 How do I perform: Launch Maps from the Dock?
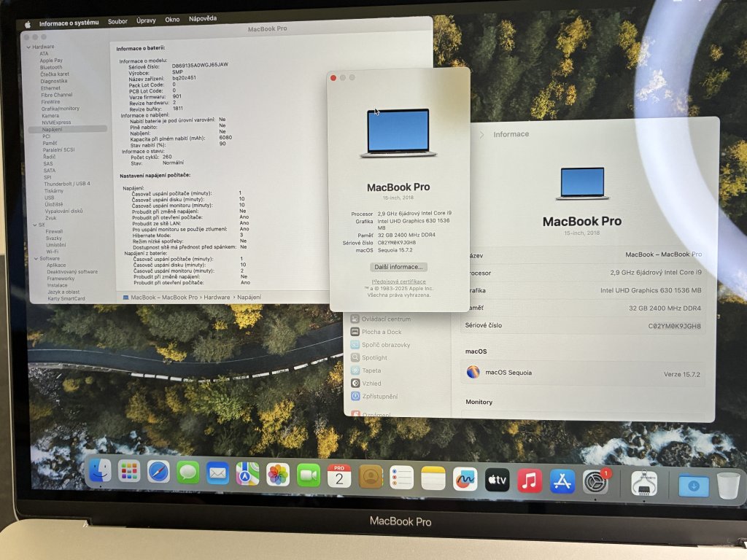point(248,474)
